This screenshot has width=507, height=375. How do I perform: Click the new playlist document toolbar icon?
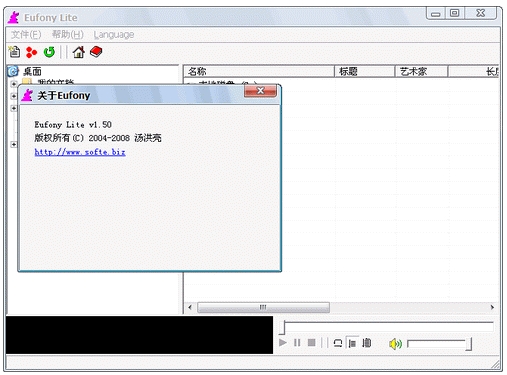click(x=14, y=52)
